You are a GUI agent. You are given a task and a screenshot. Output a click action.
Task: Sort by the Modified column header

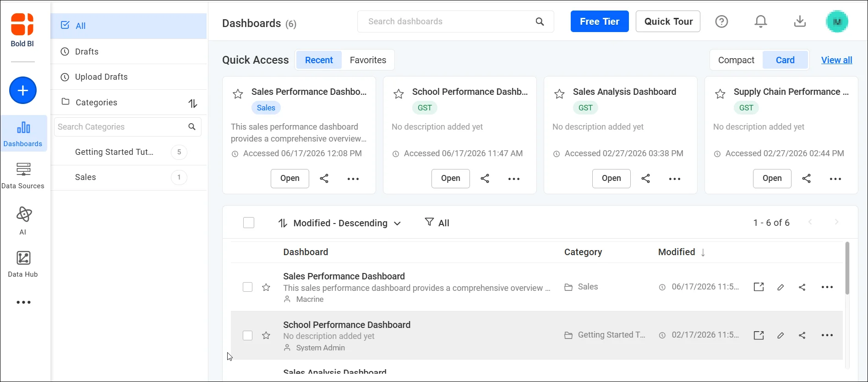682,252
